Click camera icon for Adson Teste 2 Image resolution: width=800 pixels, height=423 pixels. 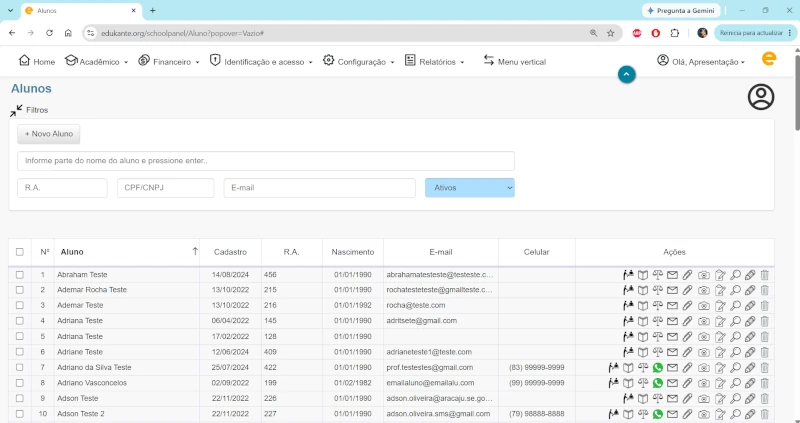tap(704, 414)
